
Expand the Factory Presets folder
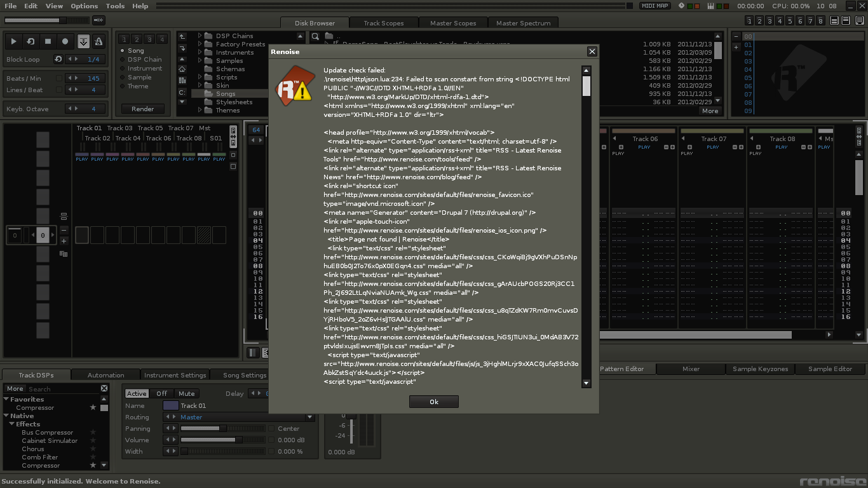click(x=200, y=44)
